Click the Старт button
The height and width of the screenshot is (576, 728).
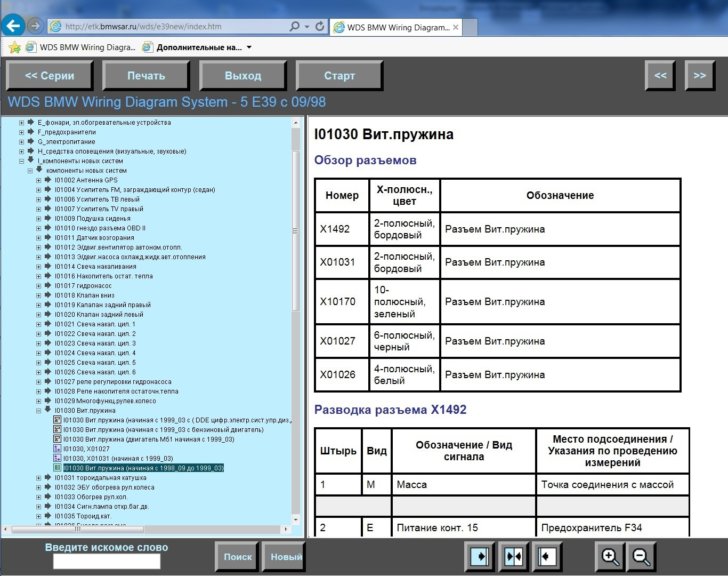[339, 76]
